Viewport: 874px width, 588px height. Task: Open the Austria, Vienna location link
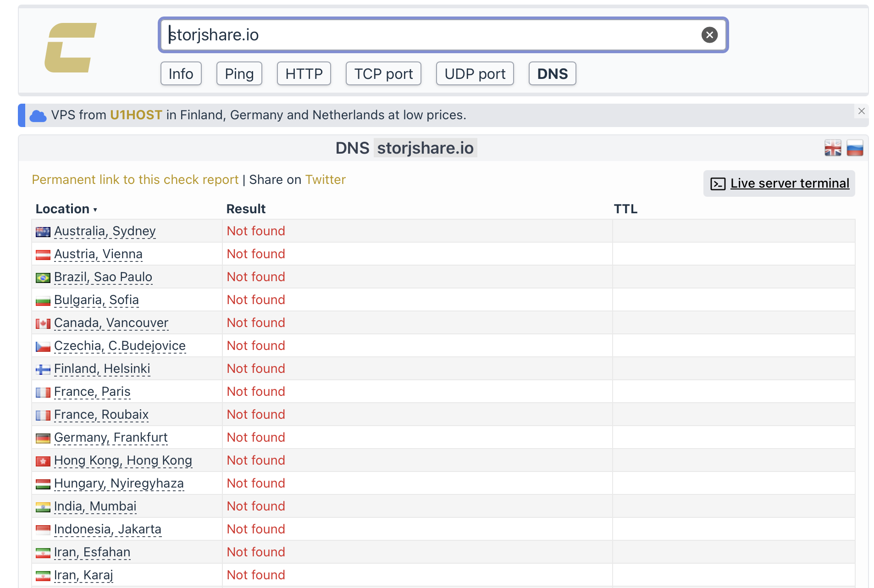tap(98, 254)
